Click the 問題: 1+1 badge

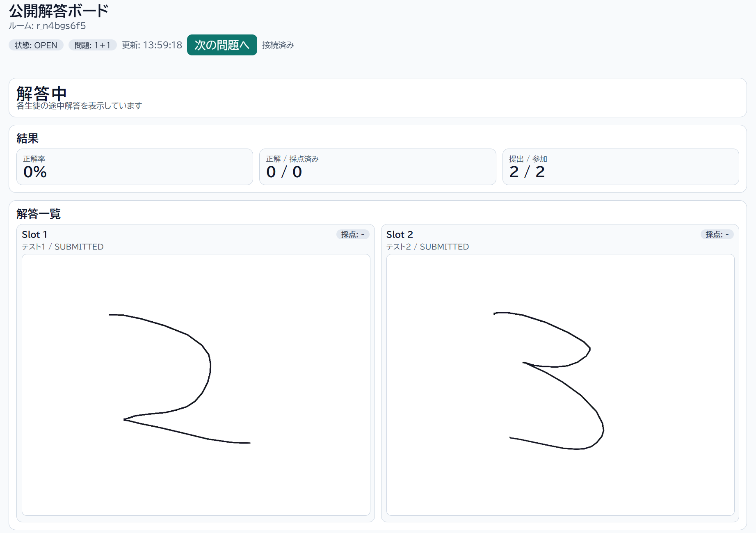tap(92, 45)
